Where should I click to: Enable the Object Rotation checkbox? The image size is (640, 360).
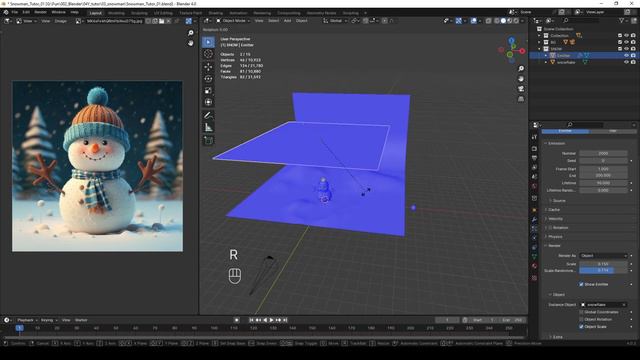pos(581,319)
